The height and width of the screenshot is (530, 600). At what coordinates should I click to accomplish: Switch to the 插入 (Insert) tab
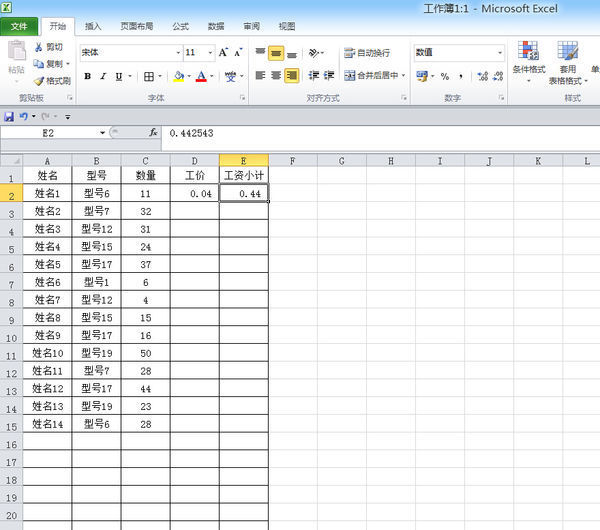coord(93,26)
